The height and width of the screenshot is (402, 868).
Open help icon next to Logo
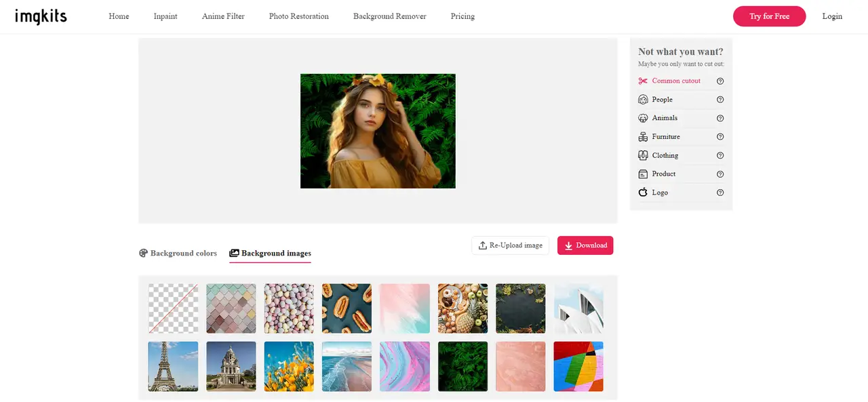click(x=720, y=193)
